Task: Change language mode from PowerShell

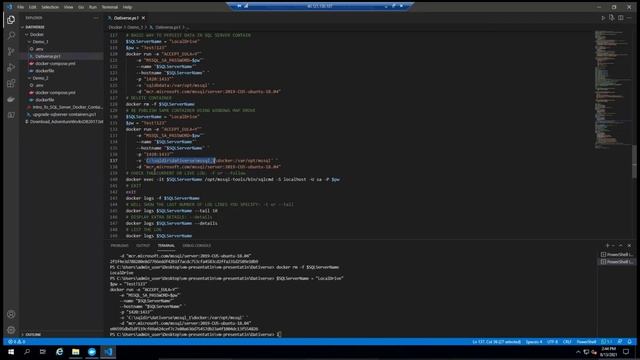Action: (x=587, y=341)
